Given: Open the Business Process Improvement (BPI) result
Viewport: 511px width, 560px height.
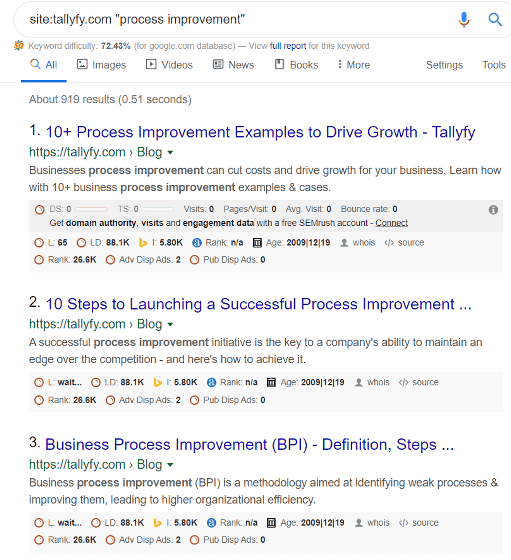Looking at the screenshot, I should click(x=249, y=445).
